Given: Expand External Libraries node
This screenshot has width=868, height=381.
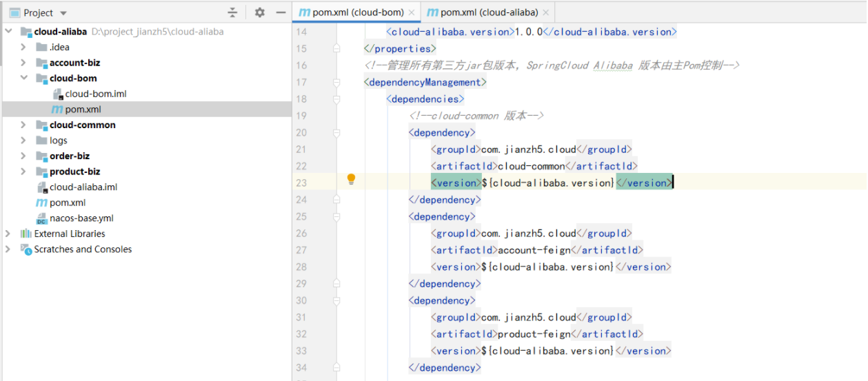Looking at the screenshot, I should pos(8,234).
